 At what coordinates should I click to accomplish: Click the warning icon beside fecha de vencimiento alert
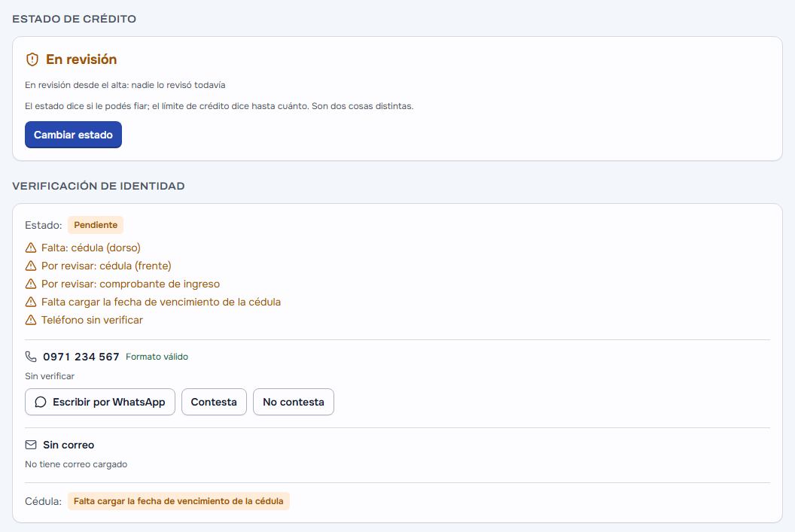(x=31, y=302)
